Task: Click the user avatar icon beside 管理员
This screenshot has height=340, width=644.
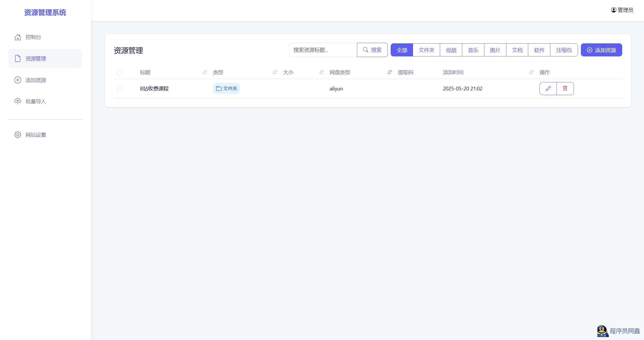Action: (x=613, y=10)
